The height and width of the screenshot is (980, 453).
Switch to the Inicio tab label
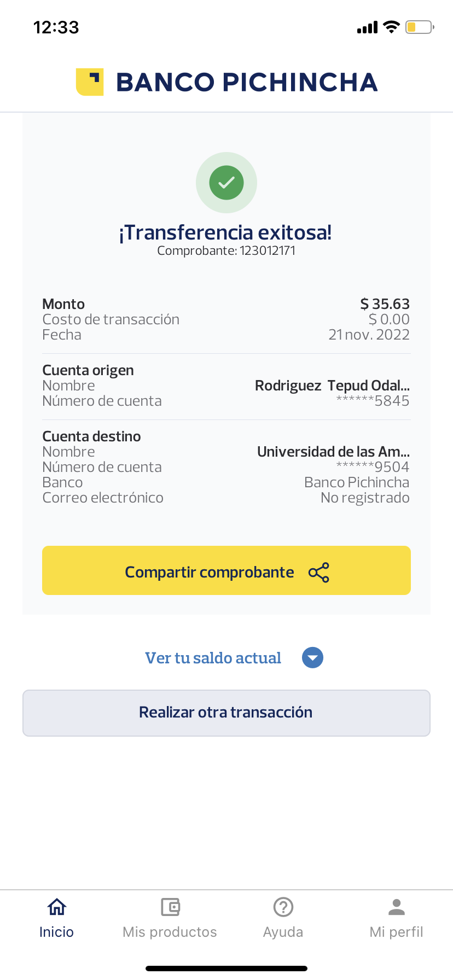[x=56, y=932]
